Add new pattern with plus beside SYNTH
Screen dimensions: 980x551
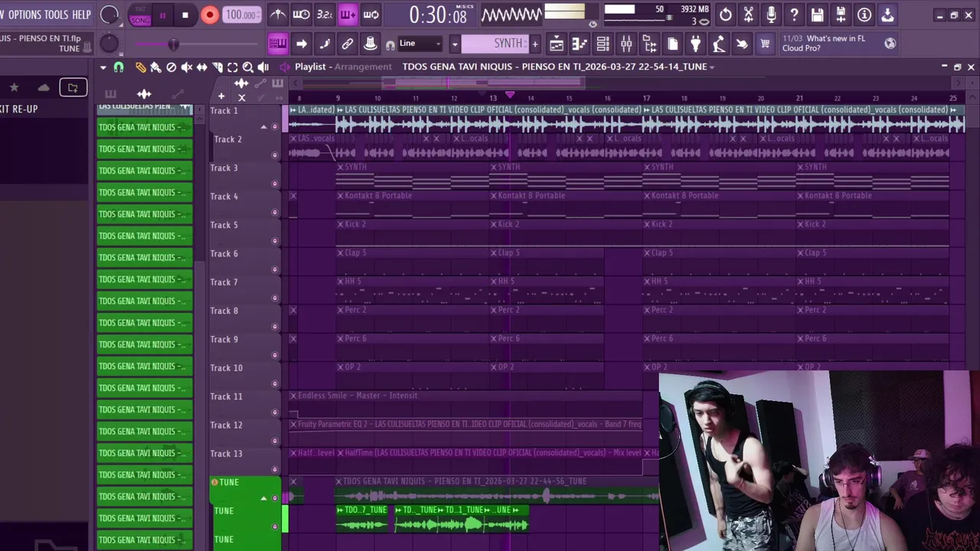(534, 44)
